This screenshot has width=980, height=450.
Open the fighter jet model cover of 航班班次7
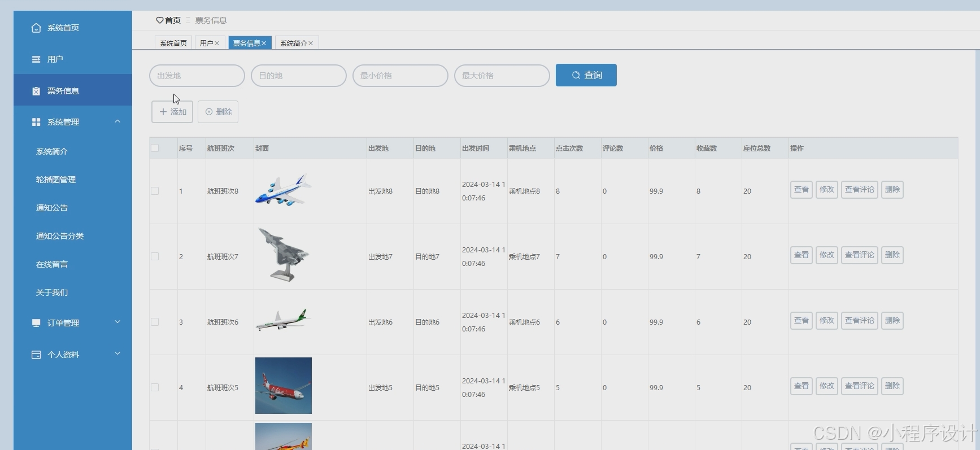[x=284, y=255]
